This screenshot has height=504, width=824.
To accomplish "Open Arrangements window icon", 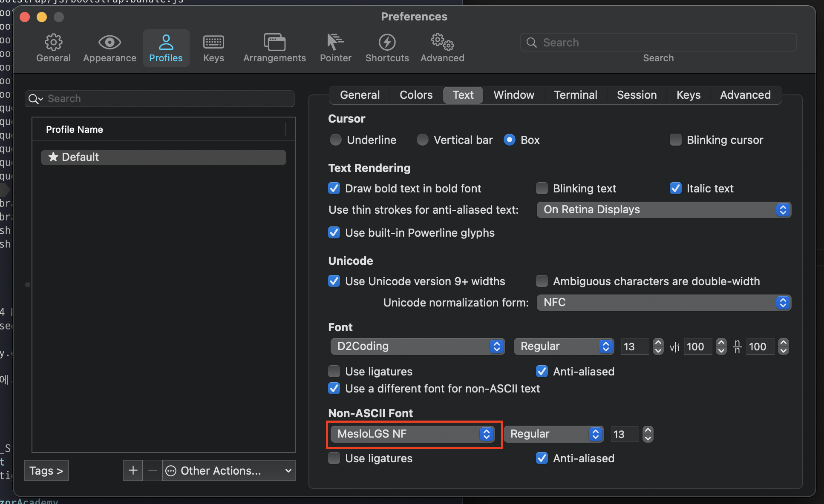I will tap(274, 42).
